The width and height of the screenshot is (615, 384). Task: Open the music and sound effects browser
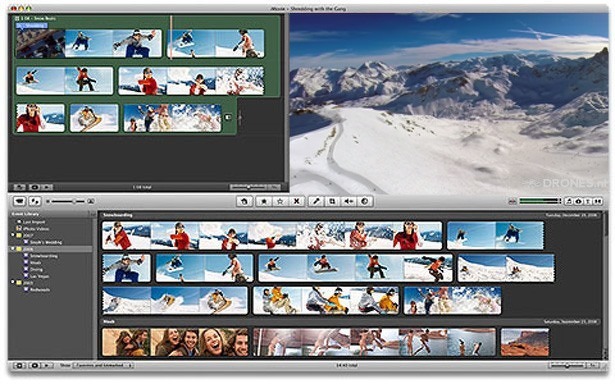[569, 201]
